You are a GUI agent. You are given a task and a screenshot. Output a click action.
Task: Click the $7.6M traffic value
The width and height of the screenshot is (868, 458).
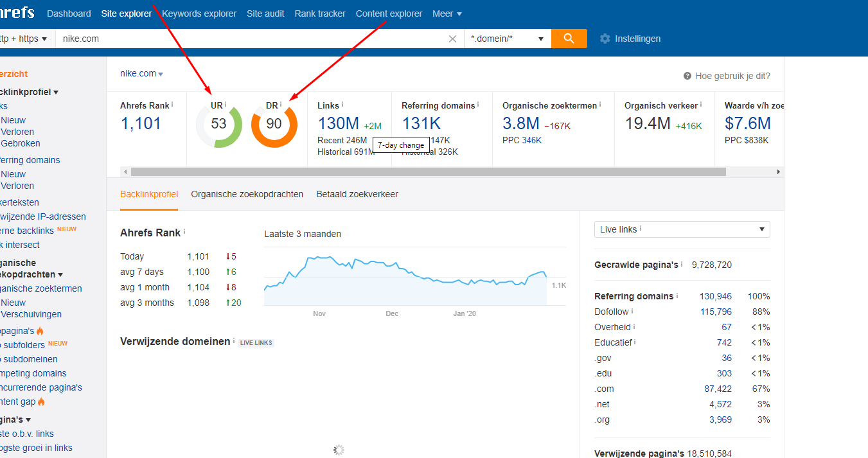tap(748, 123)
